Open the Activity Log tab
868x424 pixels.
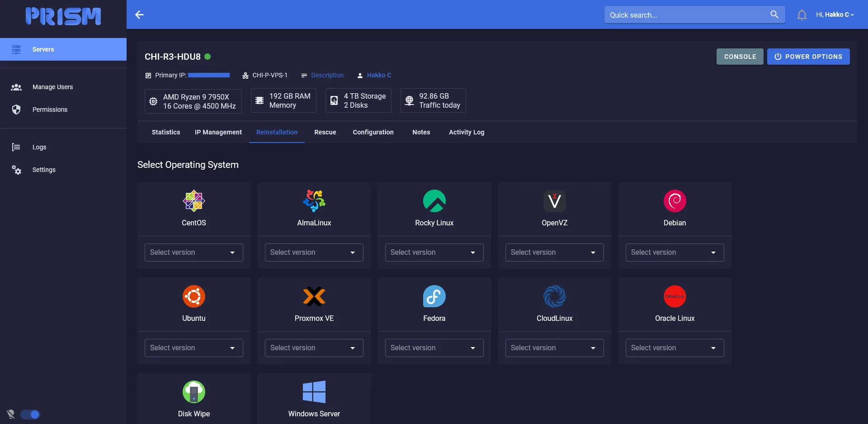[466, 132]
